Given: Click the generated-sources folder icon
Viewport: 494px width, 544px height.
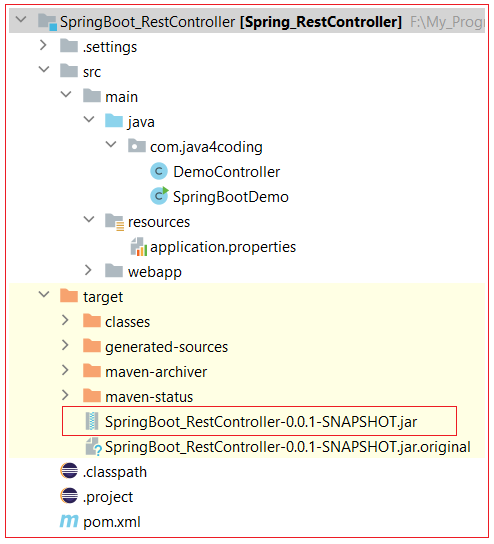Looking at the screenshot, I should (92, 346).
